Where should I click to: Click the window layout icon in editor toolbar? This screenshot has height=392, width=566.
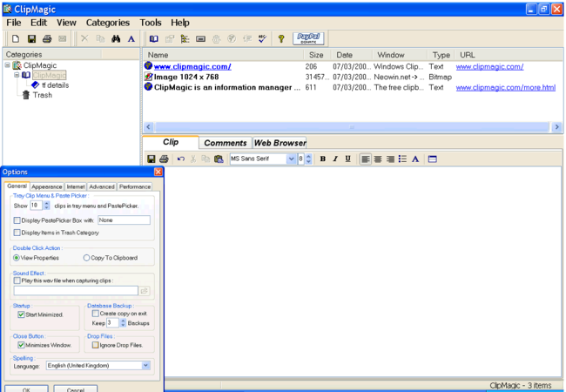click(433, 159)
